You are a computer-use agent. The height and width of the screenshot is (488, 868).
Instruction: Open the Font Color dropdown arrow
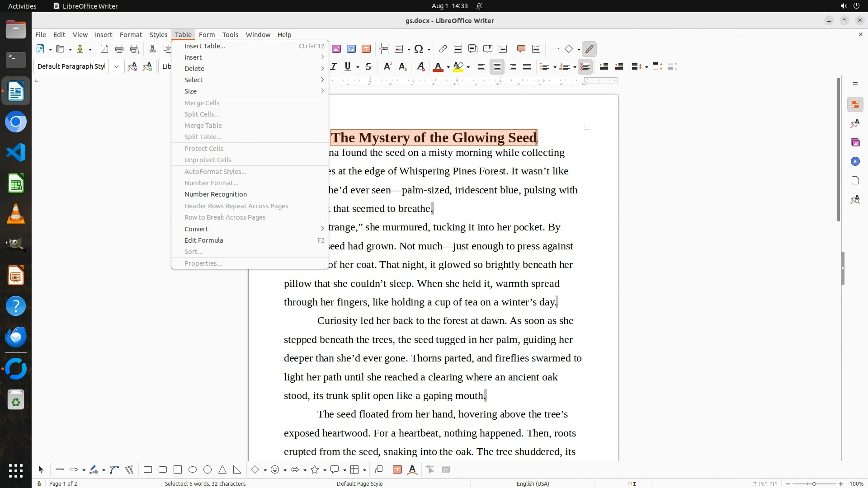(448, 67)
